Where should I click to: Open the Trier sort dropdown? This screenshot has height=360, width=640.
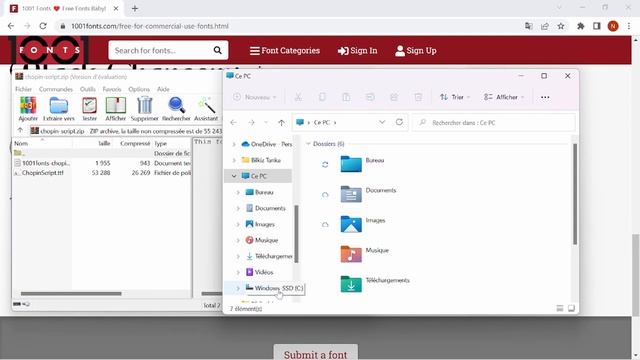pyautogui.click(x=455, y=97)
